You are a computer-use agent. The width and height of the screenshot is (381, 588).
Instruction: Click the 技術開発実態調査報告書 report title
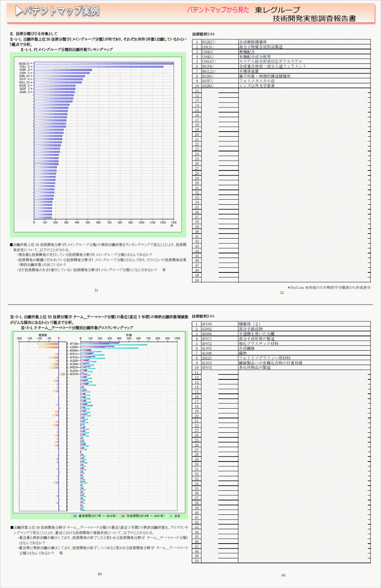(314, 18)
